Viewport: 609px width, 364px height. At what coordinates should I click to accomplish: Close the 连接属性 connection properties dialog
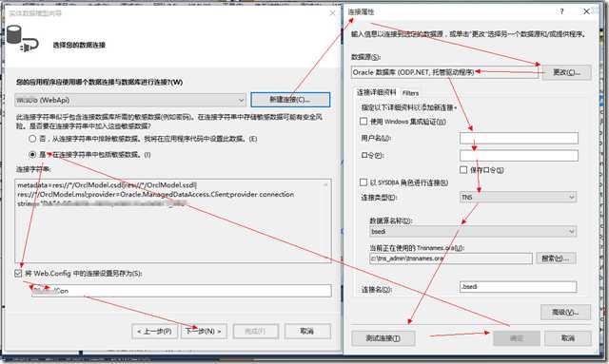tap(586, 11)
